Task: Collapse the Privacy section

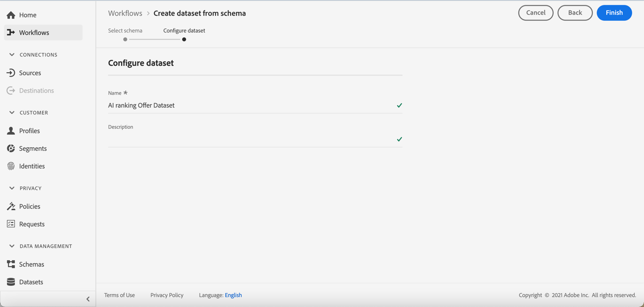Action: tap(12, 189)
